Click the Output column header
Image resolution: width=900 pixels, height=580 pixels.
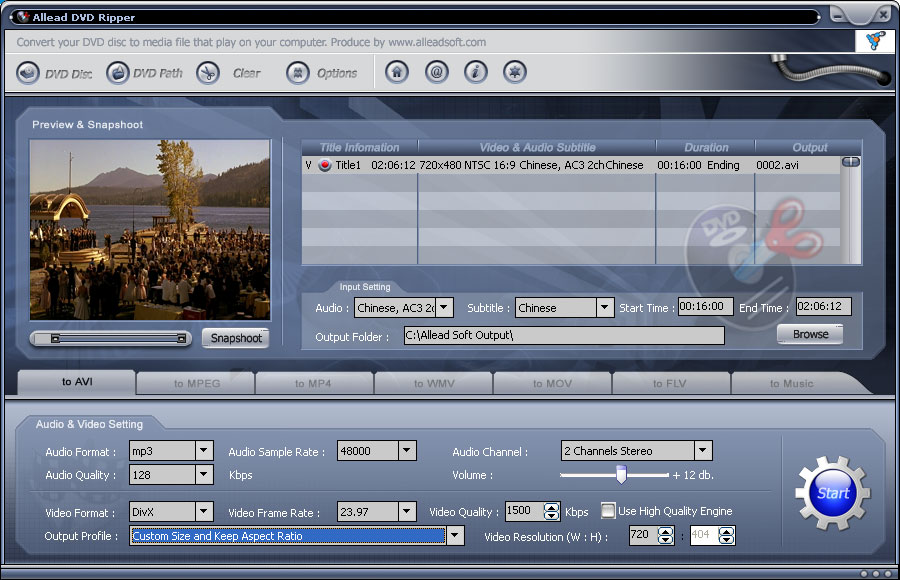[809, 148]
